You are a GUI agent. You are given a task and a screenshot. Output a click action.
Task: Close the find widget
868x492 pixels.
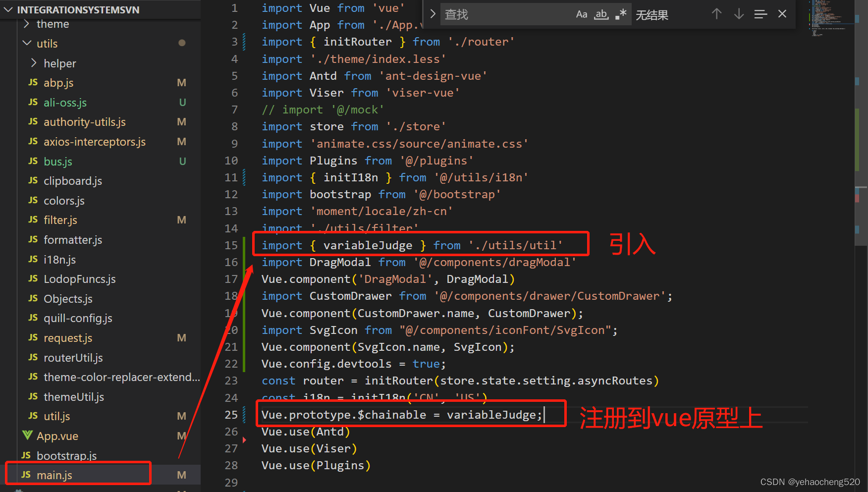coord(782,14)
